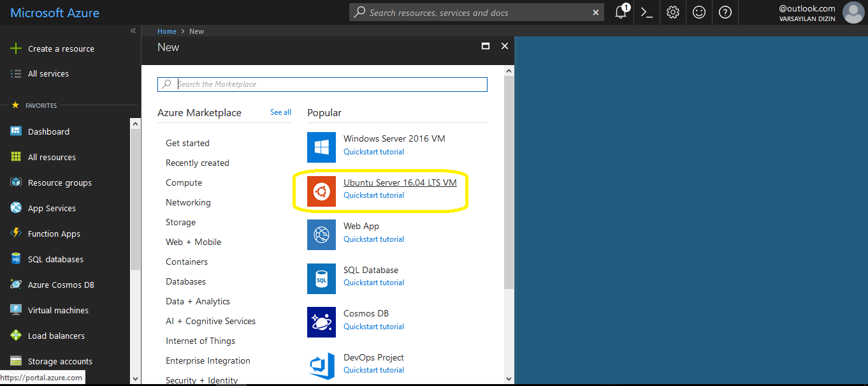Choose Databases in Azure Marketplace list
The image size is (868, 386).
pos(185,281)
